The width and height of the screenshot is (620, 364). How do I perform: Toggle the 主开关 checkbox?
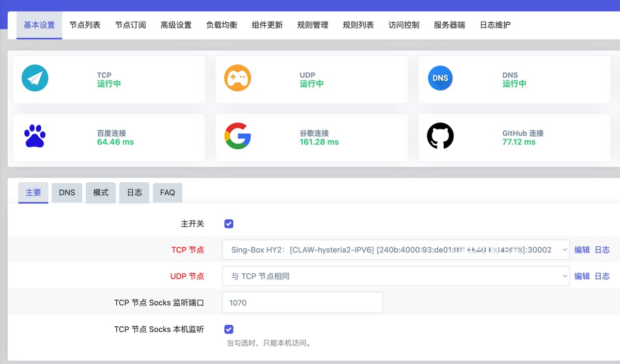pyautogui.click(x=229, y=224)
